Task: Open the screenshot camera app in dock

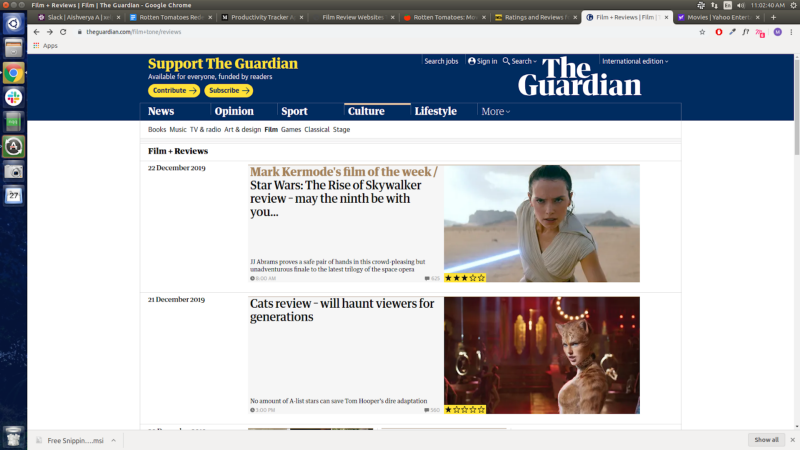Action: pyautogui.click(x=13, y=171)
